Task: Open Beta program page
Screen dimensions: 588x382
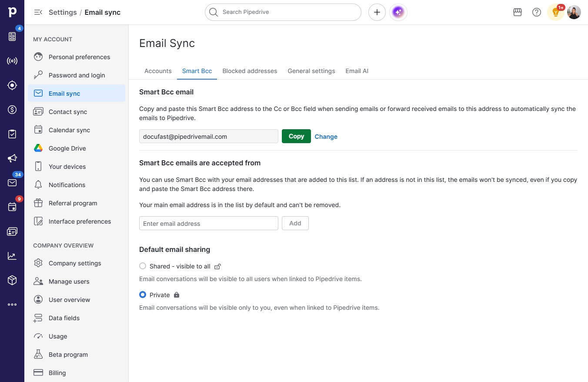Action: (x=77, y=355)
